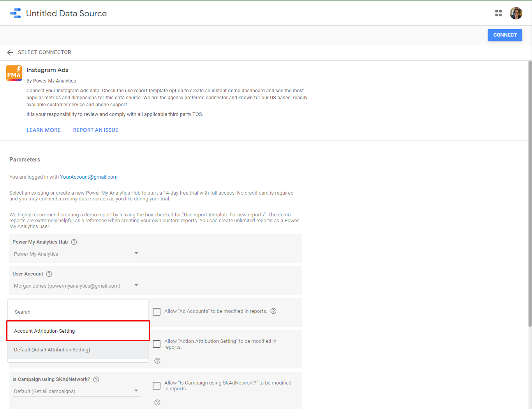This screenshot has width=532, height=409.
Task: Select Account Attribution Setting option
Action: point(78,331)
